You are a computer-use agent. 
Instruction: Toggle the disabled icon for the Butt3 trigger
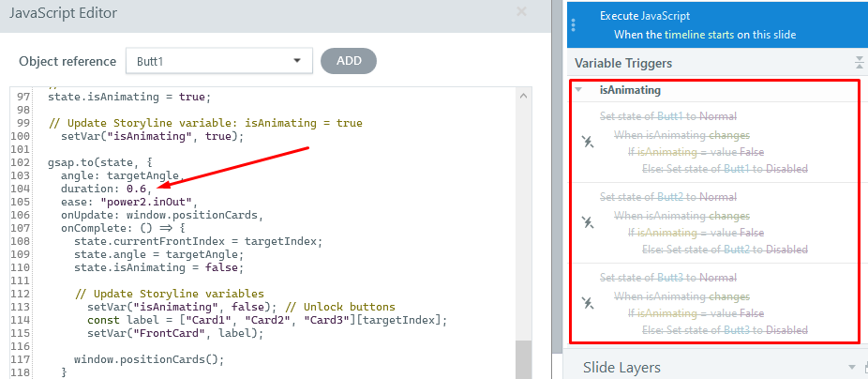(588, 303)
